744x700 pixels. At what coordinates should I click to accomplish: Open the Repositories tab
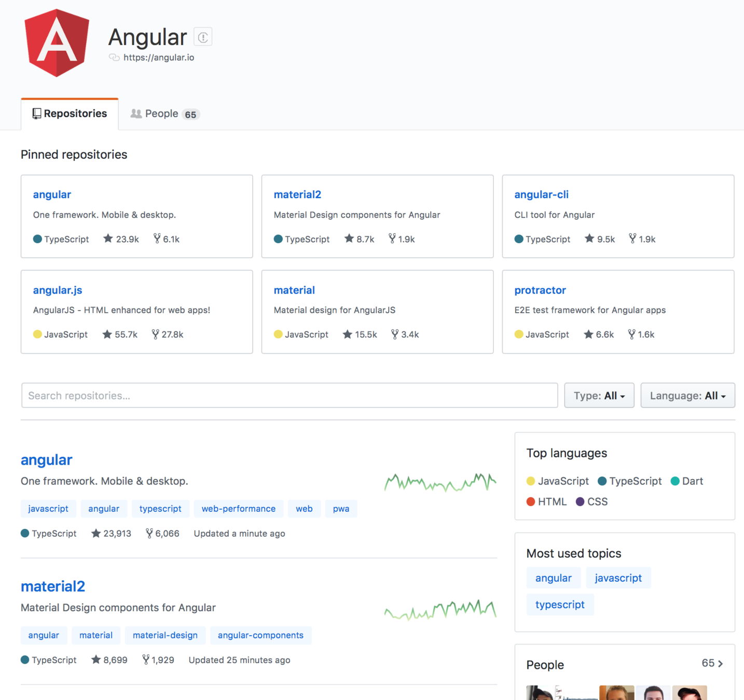point(70,114)
